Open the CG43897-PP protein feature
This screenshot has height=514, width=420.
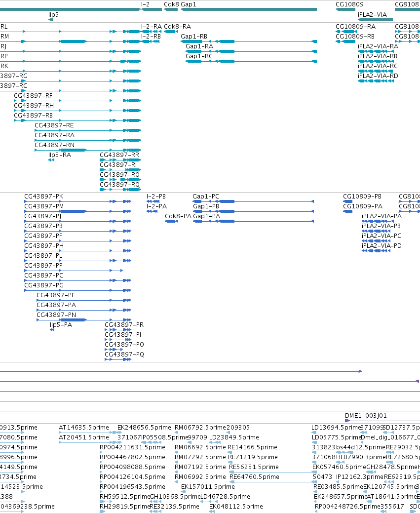pyautogui.click(x=74, y=271)
